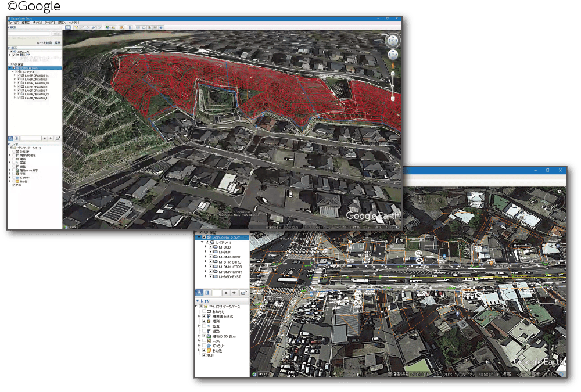Check the お知らせ checkbox in the lower window
Image resolution: width=581 pixels, height=392 pixels.
tap(204, 312)
